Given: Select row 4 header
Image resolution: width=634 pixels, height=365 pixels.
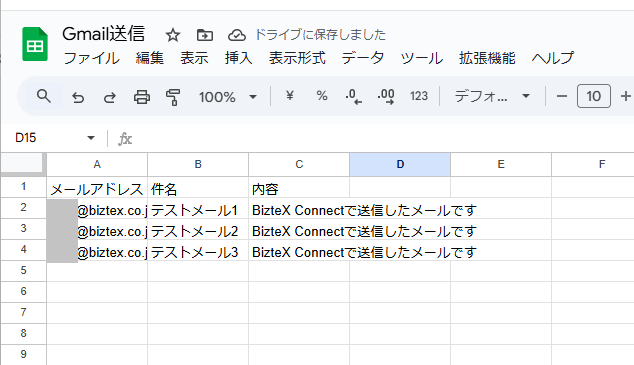Looking at the screenshot, I should 23,250.
